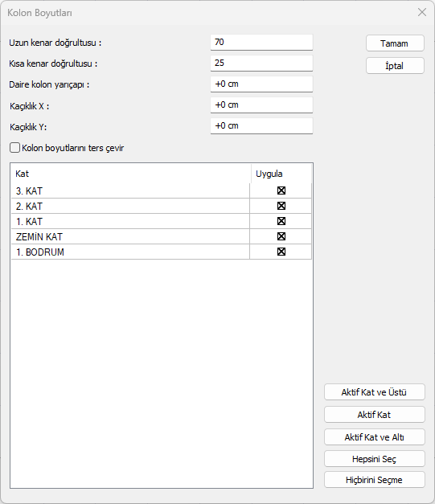This screenshot has height=504, width=435.
Task: Close the Kolon Boyutları dialog
Action: coord(422,12)
